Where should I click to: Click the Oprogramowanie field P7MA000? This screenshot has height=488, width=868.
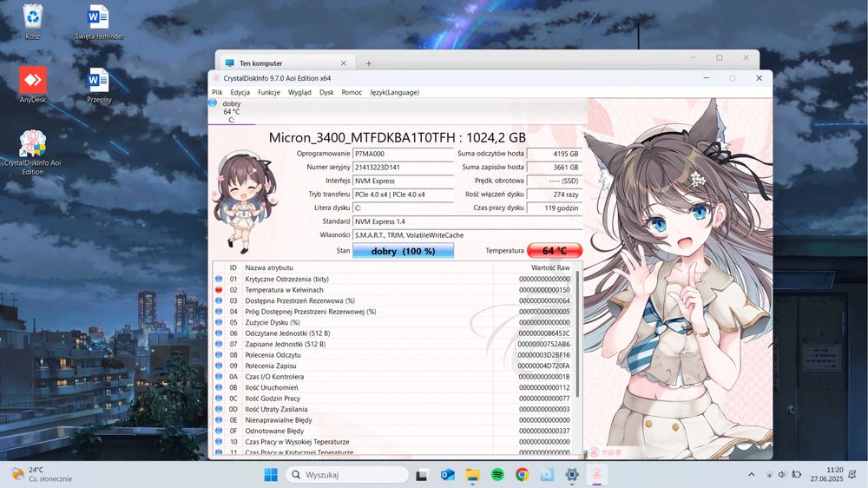click(403, 154)
